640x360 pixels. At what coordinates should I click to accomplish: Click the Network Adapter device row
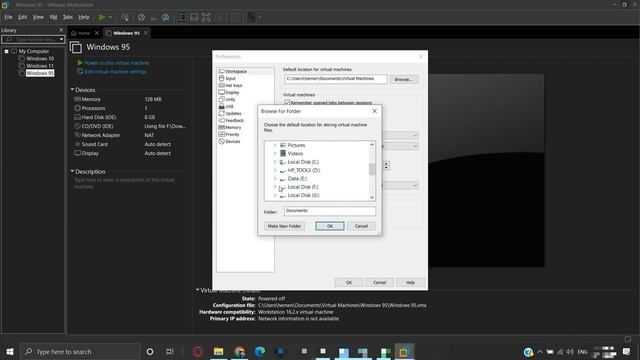pos(130,135)
